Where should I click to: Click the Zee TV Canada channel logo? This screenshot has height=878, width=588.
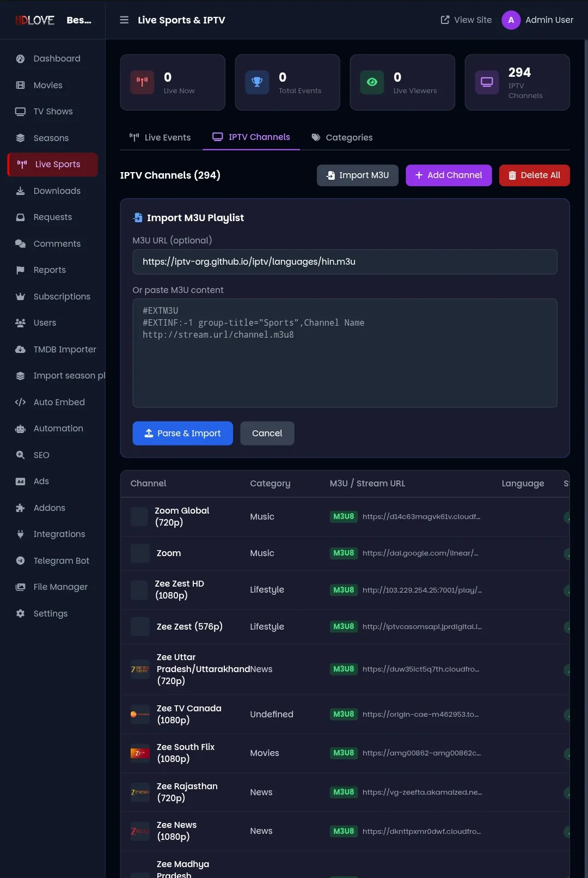(140, 715)
